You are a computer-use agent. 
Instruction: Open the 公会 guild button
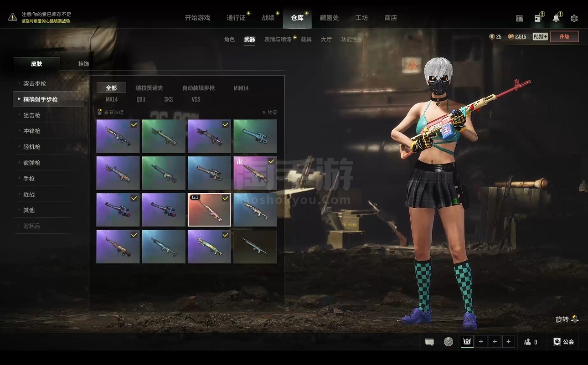pos(563,342)
